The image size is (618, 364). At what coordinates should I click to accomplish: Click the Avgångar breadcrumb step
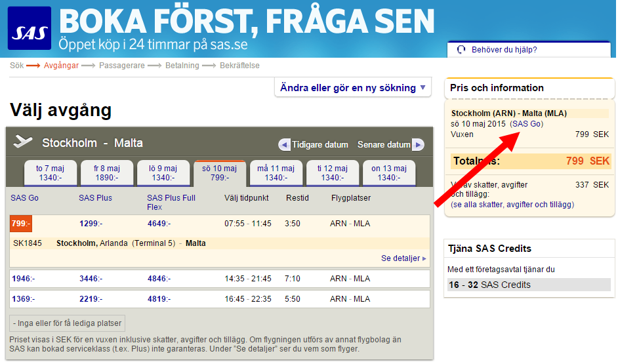click(61, 66)
